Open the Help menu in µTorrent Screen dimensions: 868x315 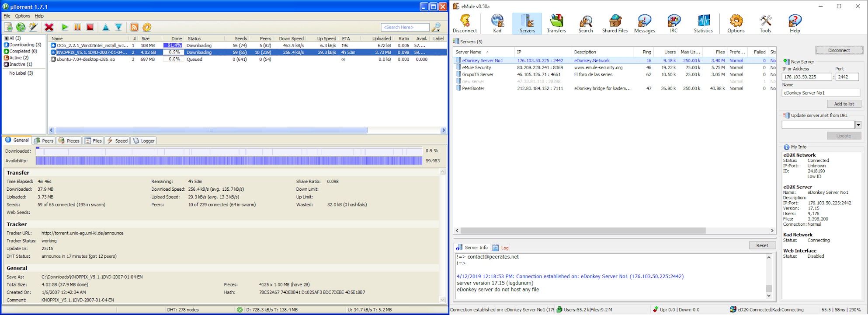[x=39, y=16]
